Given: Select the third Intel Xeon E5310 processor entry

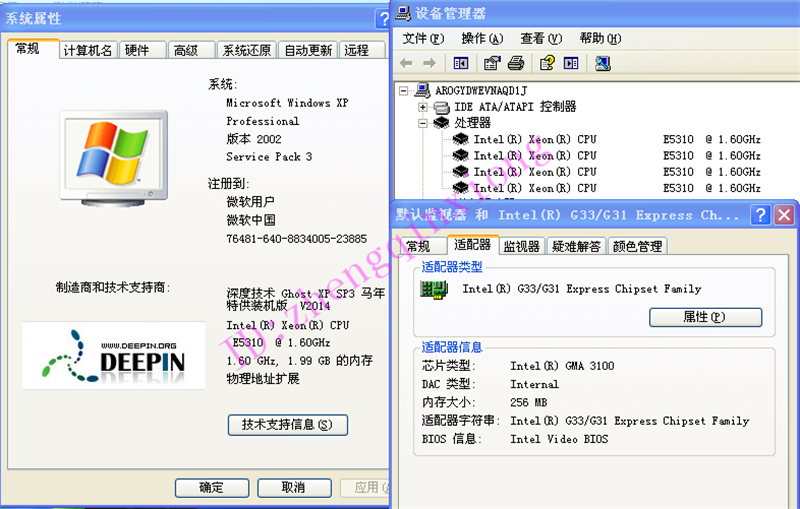Looking at the screenshot, I should pyautogui.click(x=607, y=172).
